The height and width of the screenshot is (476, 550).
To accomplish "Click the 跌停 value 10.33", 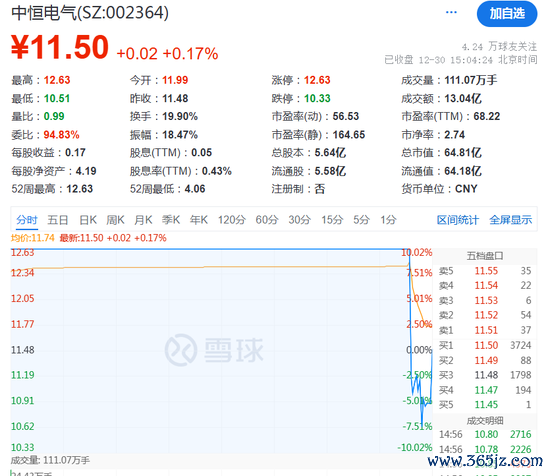I will tap(317, 99).
